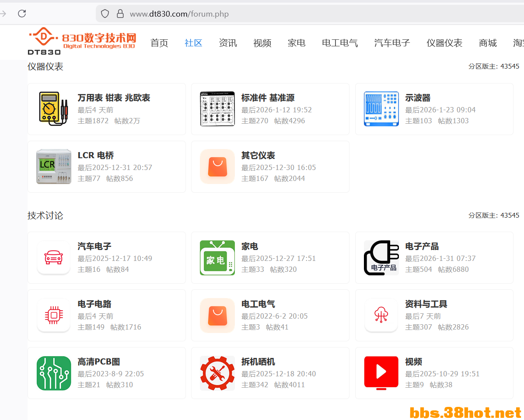Open moderator 43545 profile in 仪器仪表 section
The image size is (524, 420).
click(510, 66)
